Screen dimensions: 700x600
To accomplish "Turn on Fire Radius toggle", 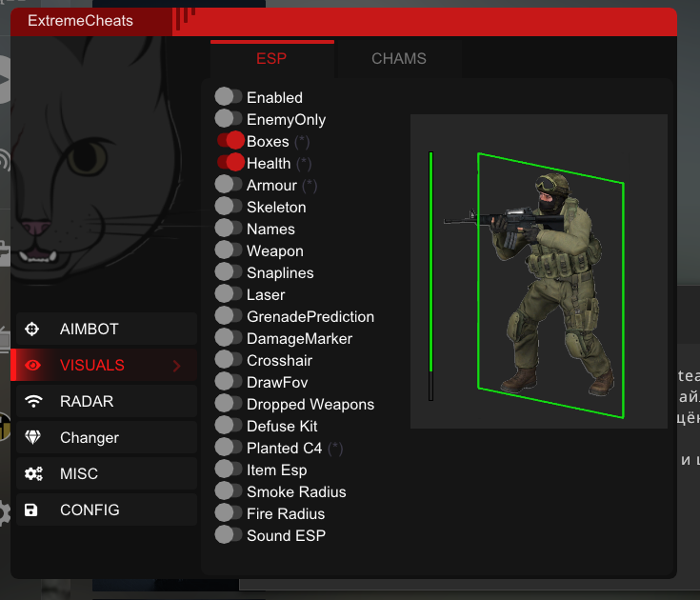I will 229,512.
